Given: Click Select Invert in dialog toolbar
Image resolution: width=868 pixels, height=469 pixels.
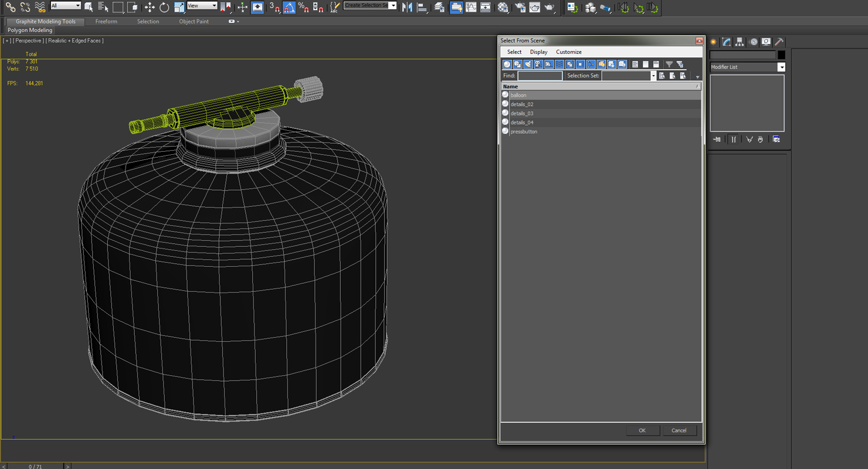Looking at the screenshot, I should [x=656, y=64].
